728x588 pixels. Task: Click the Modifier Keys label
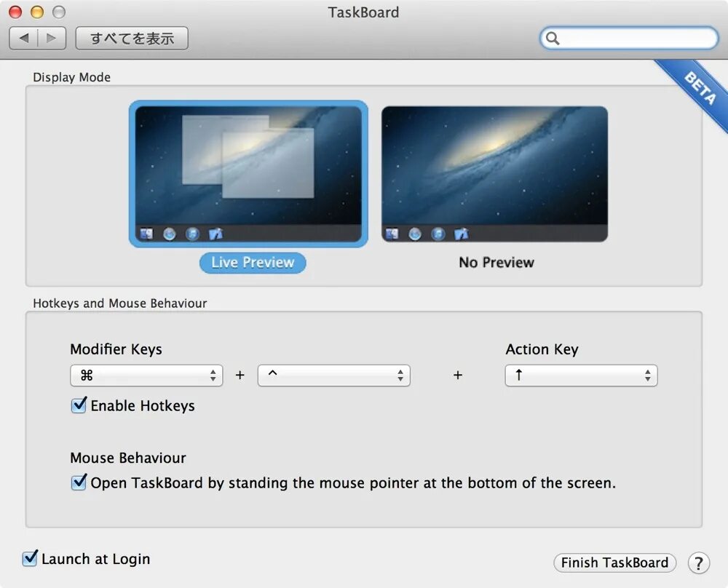116,349
